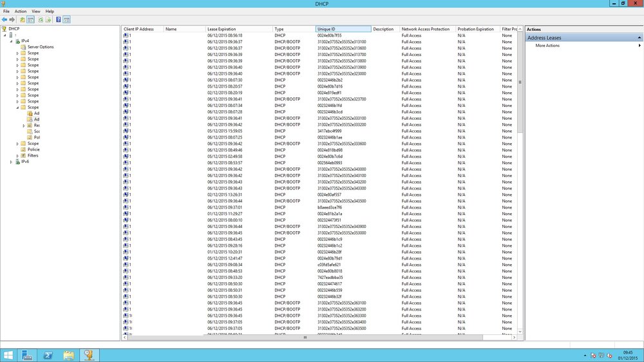Click the horizontal scrollbar thumb
This screenshot has width=644, height=362.
tap(305, 338)
